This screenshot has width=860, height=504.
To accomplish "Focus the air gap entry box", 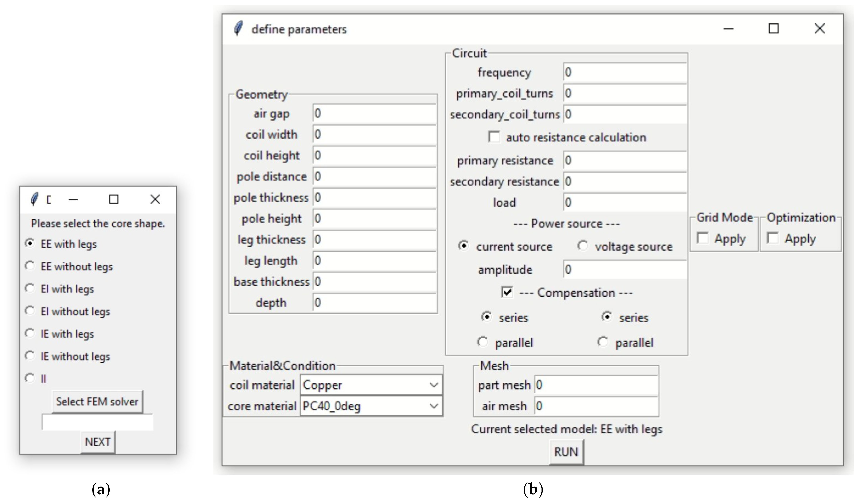I will tap(374, 114).
